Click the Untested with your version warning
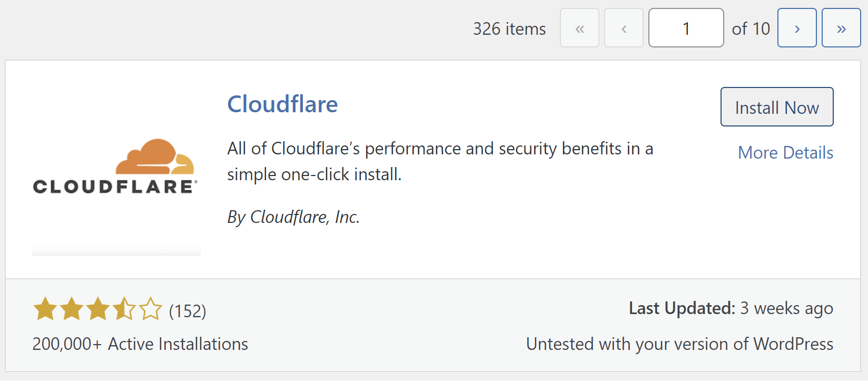 click(x=679, y=344)
